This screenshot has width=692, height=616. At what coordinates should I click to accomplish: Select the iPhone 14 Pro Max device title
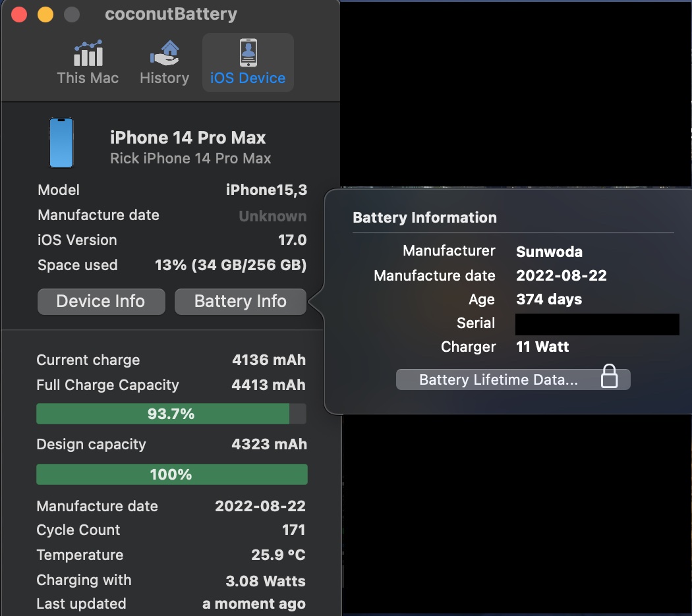[188, 138]
